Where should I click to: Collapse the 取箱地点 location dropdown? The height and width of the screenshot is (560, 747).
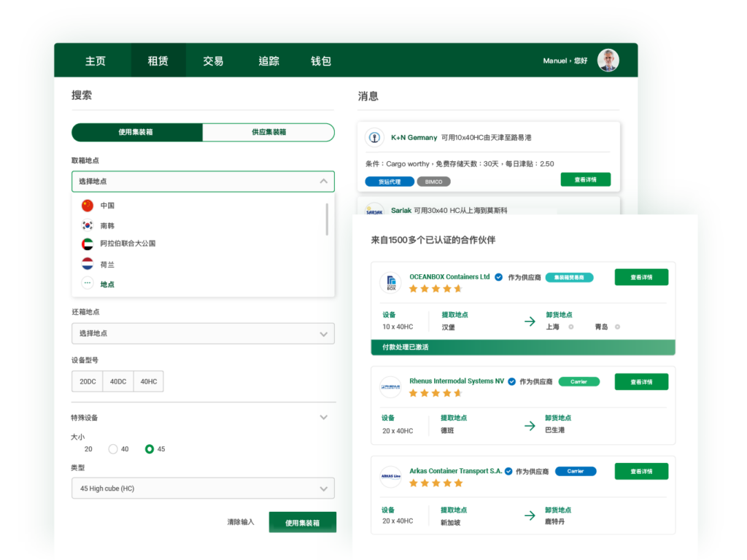click(323, 182)
